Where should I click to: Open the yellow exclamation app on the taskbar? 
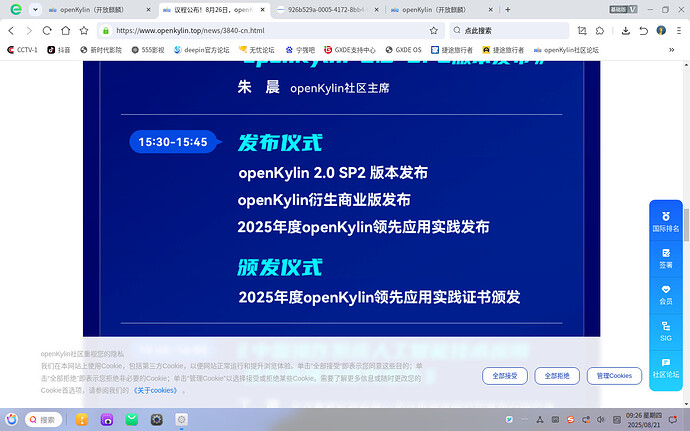point(82,420)
